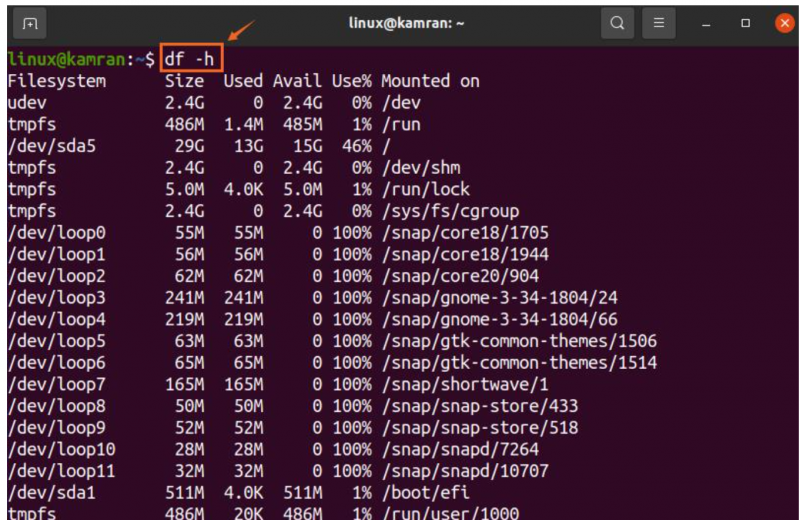Click the linux@kamran prompt text
The image size is (800, 520).
point(66,59)
